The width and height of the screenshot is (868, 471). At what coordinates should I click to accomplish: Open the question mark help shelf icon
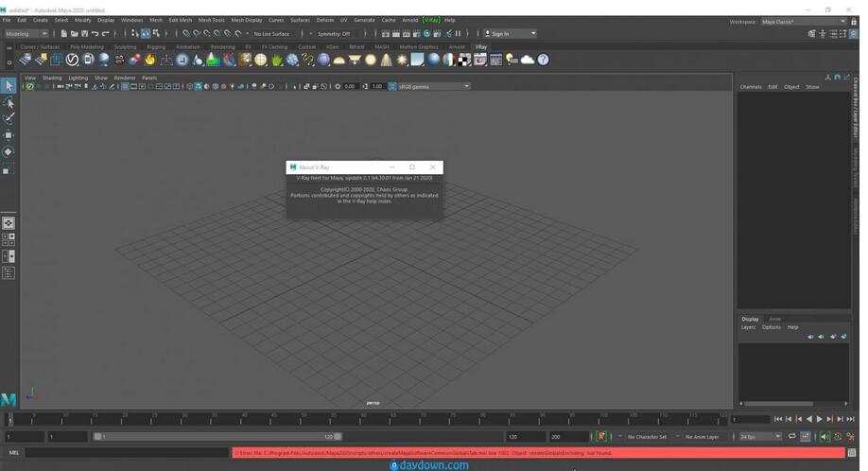tap(543, 60)
